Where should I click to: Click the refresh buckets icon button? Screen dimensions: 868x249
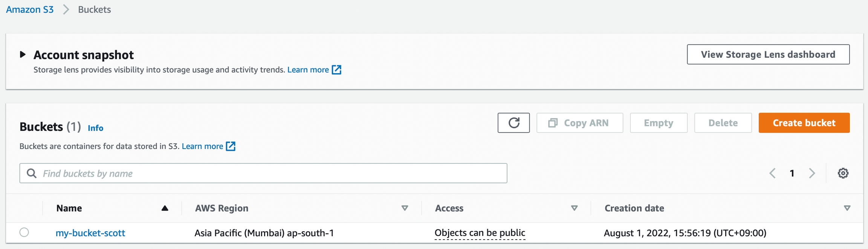click(x=513, y=123)
